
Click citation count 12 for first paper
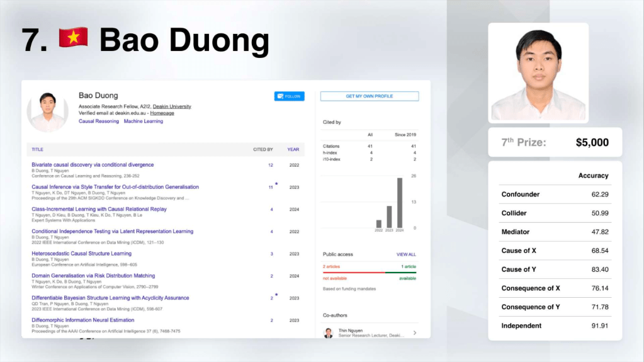click(271, 165)
